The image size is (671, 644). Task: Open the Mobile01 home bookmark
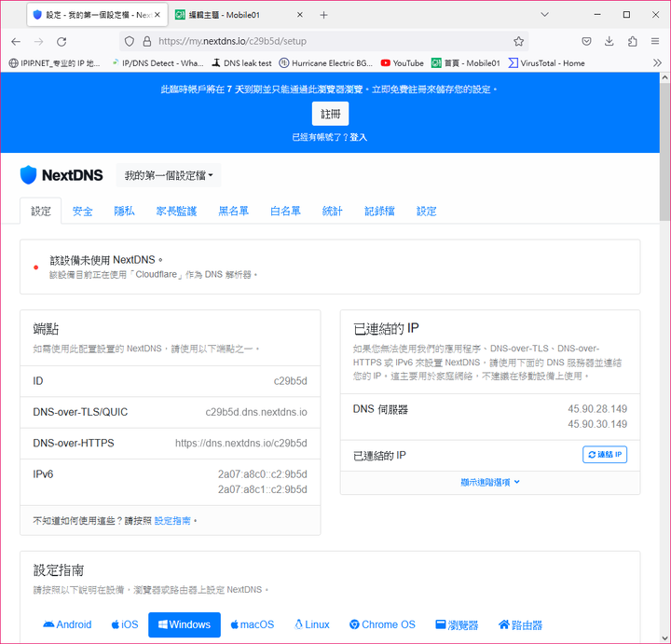466,62
